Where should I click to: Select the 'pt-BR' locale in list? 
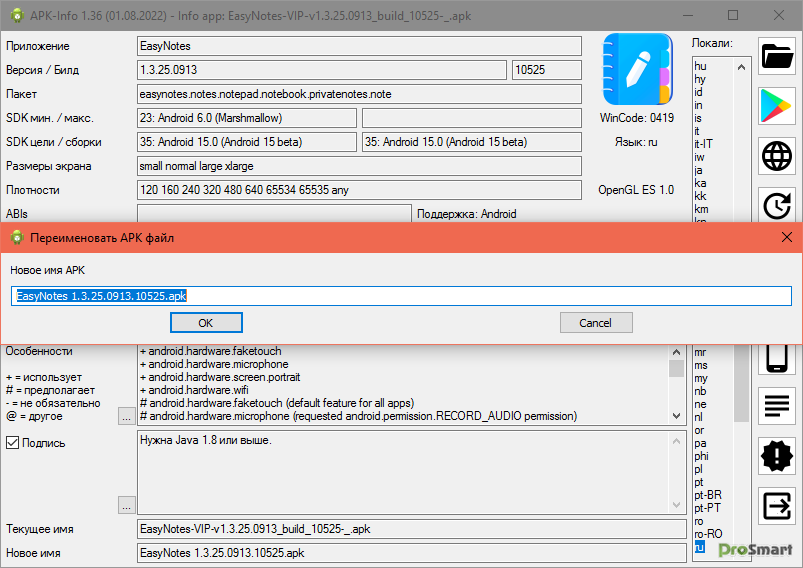pyautogui.click(x=708, y=495)
